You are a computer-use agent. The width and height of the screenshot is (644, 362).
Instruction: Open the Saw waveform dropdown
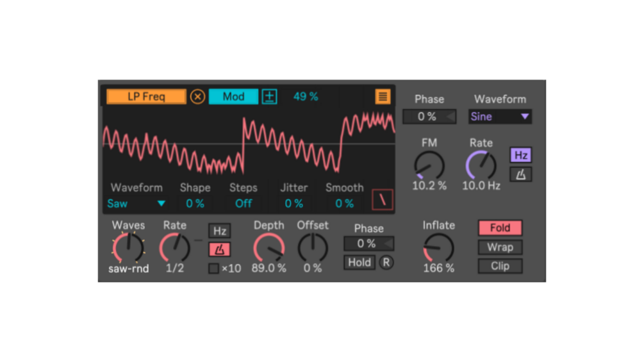click(x=136, y=203)
